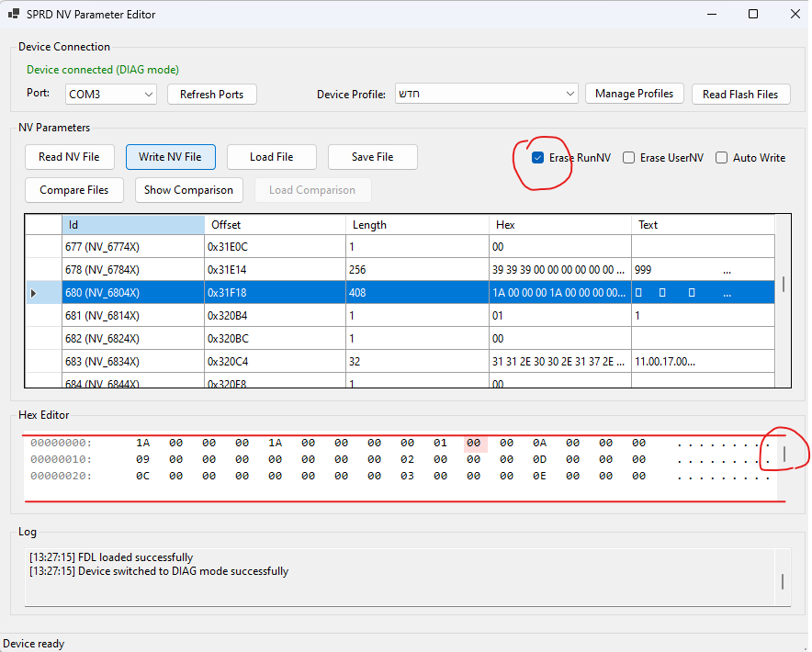Click the Show Comparison button
Image resolution: width=812 pixels, height=652 pixels.
[188, 190]
